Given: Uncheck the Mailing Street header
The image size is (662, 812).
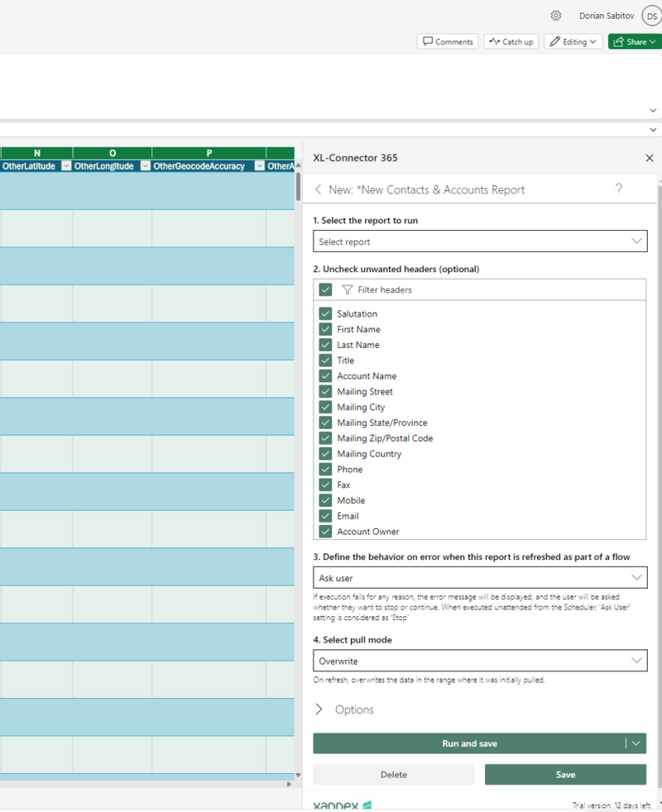Looking at the screenshot, I should coord(325,391).
